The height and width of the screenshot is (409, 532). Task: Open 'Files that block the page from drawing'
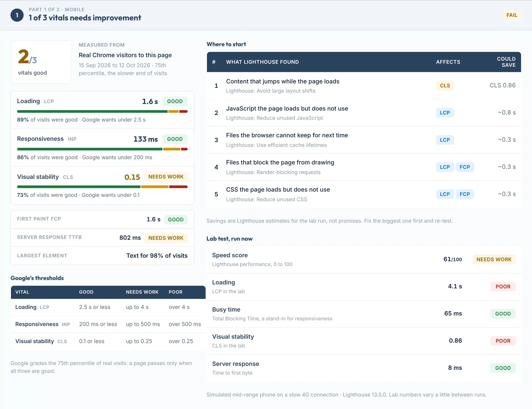[x=280, y=162]
